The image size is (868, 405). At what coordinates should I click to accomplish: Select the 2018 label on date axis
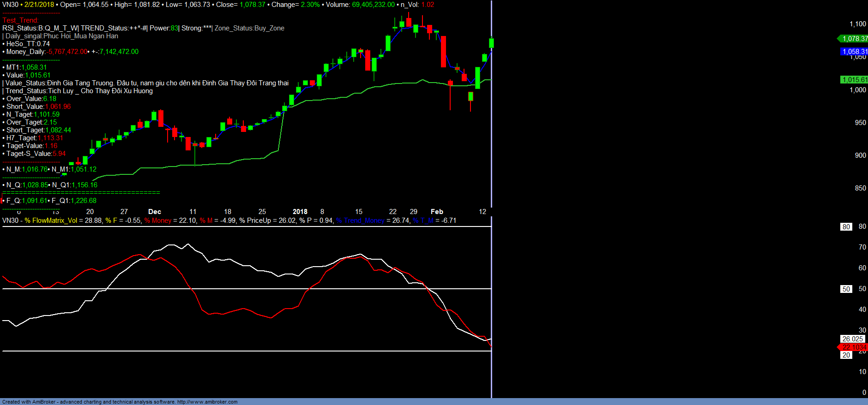(x=300, y=212)
